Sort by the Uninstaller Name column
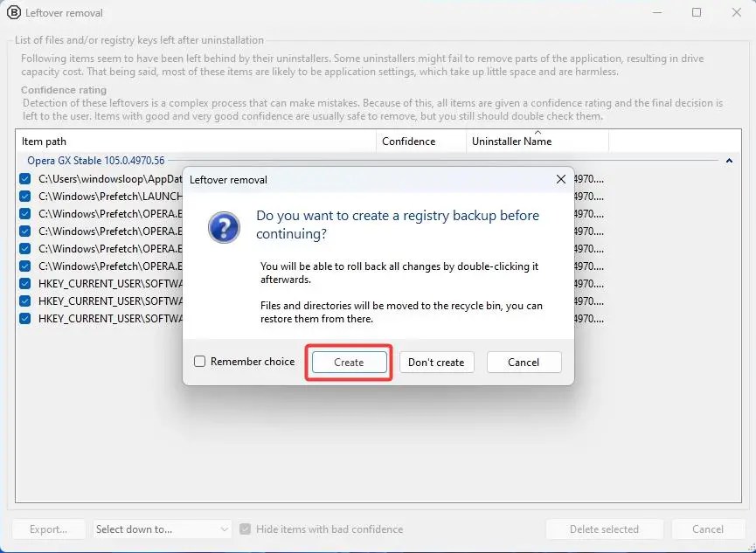 coord(538,142)
